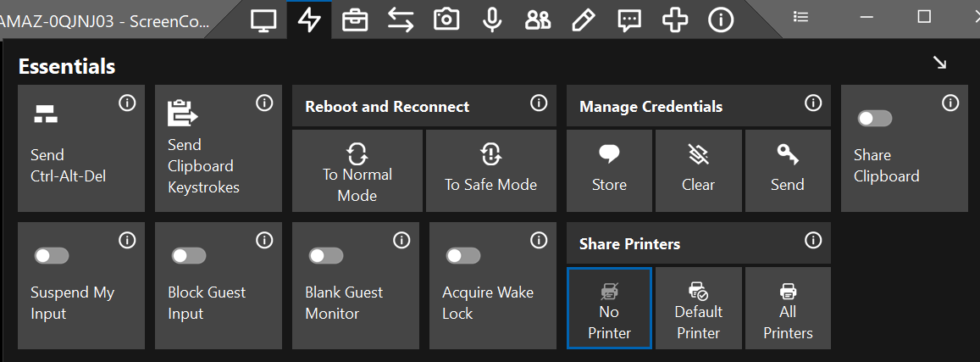
Task: Reboot To Normal Mode
Action: pyautogui.click(x=357, y=170)
